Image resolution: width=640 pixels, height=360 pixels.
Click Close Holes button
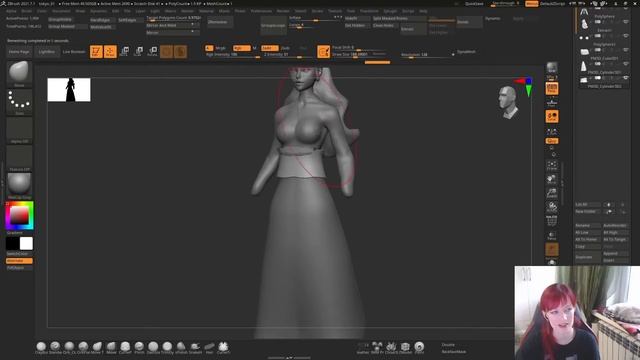(385, 25)
